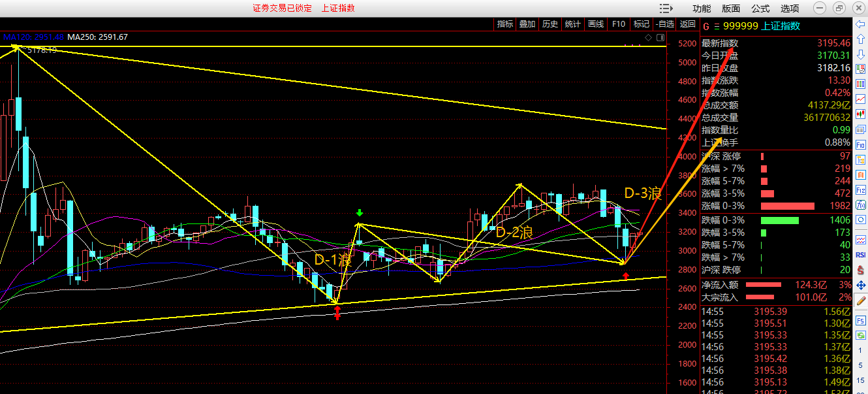The height and width of the screenshot is (394, 868).
Task: Click the 指标 toolbar button
Action: tap(505, 24)
